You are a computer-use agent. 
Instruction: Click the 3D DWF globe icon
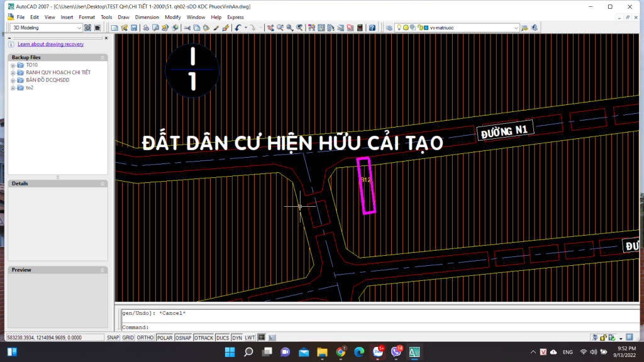(x=175, y=28)
